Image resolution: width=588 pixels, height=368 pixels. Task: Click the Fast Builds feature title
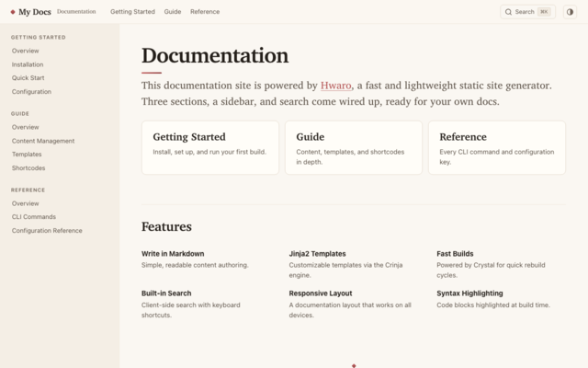click(x=455, y=254)
